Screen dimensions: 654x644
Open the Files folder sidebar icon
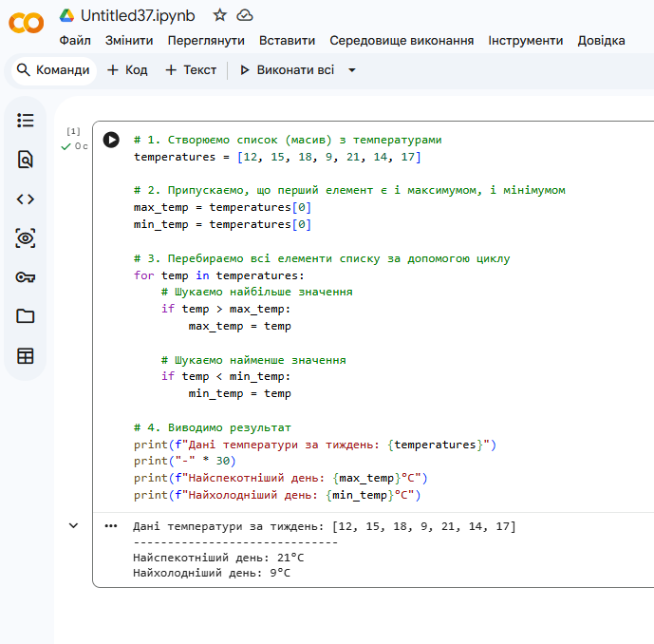pyautogui.click(x=26, y=316)
